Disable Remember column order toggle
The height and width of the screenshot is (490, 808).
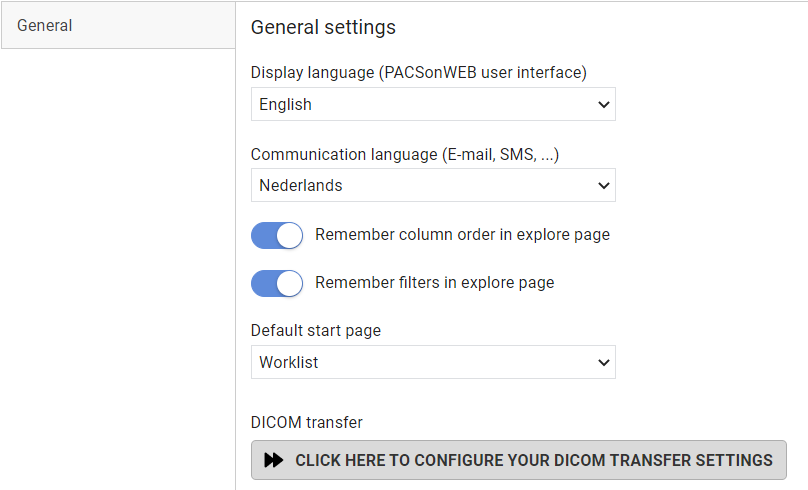point(277,235)
